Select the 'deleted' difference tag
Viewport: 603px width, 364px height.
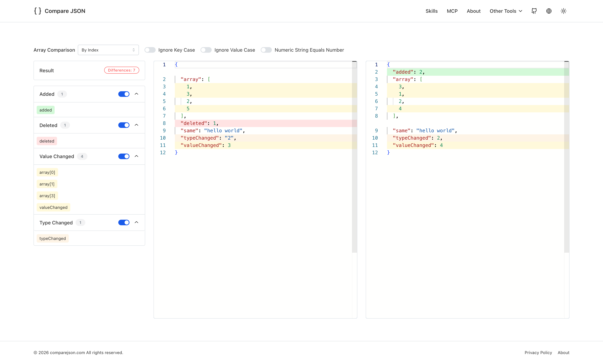click(47, 141)
